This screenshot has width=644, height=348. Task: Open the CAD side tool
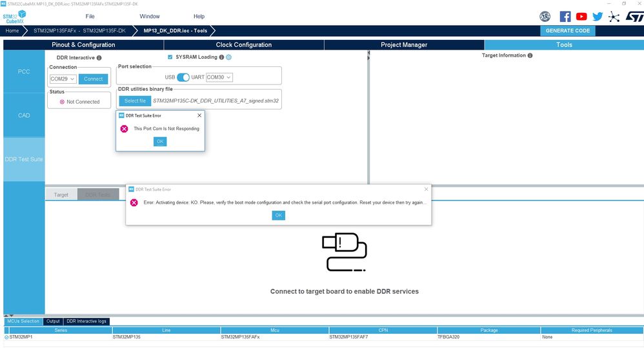pyautogui.click(x=24, y=115)
